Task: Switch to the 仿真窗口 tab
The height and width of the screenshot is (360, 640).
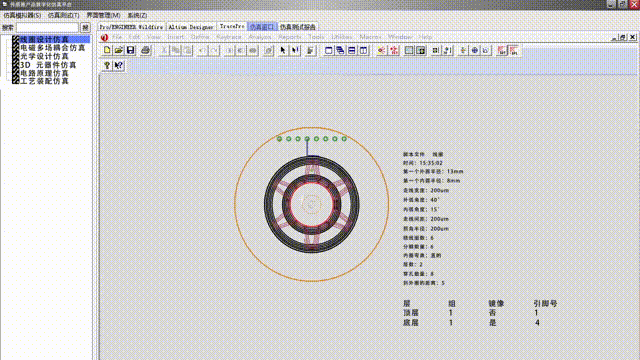Action: pos(262,27)
